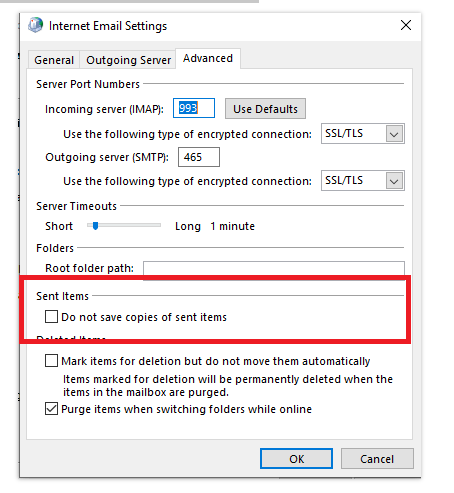
Task: Click the SSL/TLS text in outgoing encryption box
Action: point(344,180)
